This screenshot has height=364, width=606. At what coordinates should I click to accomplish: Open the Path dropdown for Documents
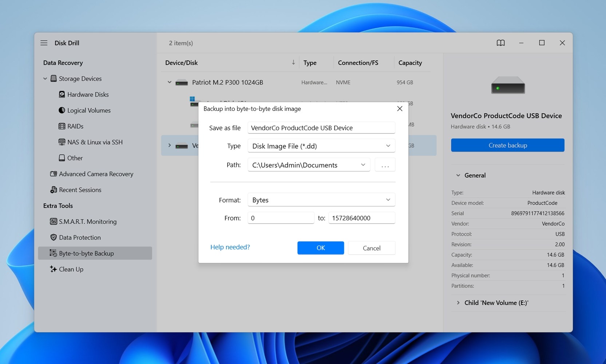pos(309,165)
